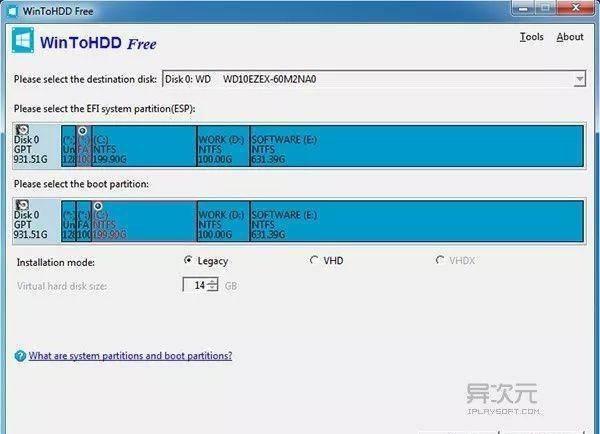Select FAT partition radio in ESP disk map
600x434 pixels.
82,131
